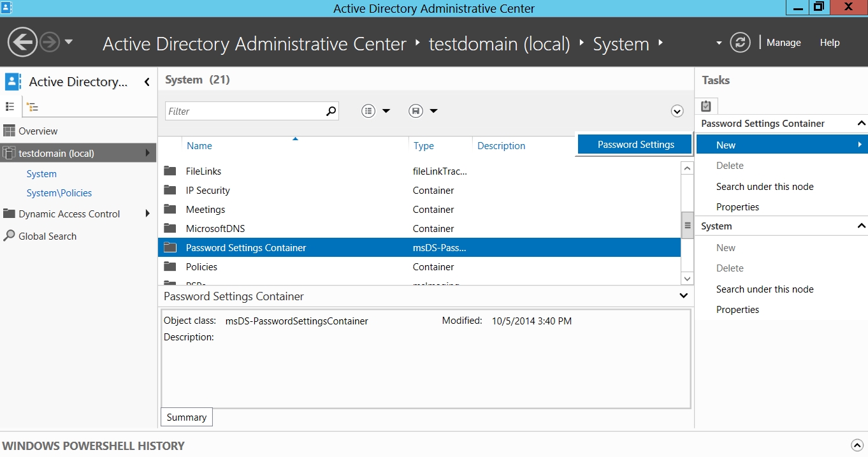
Task: Click the refresh icon in header
Action: click(739, 43)
